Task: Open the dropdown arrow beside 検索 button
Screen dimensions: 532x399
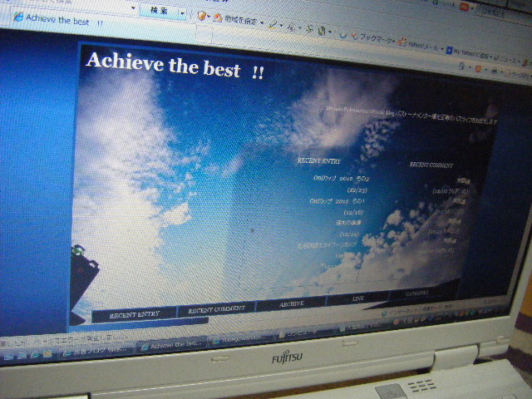Action: coord(183,13)
